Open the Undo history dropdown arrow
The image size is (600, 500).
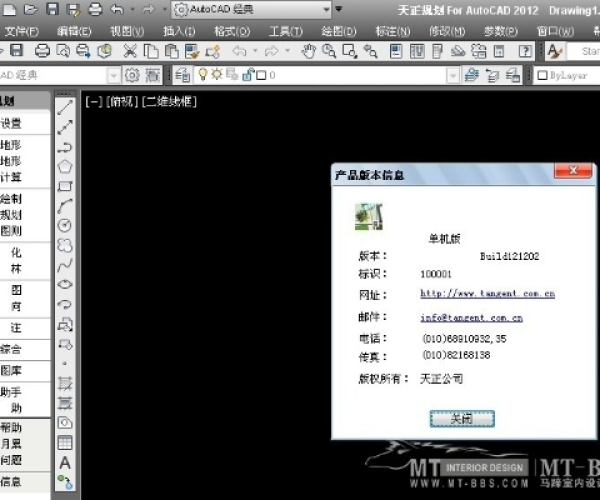[x=132, y=9]
